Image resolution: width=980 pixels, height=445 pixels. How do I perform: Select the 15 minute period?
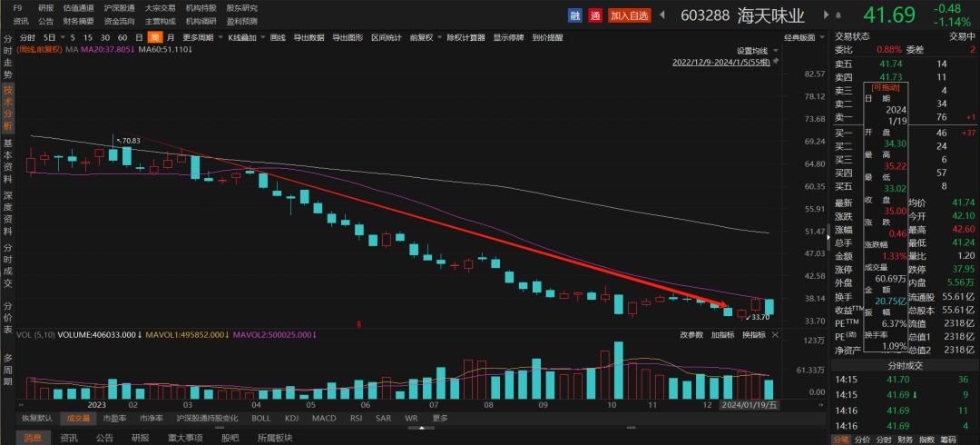[88, 37]
